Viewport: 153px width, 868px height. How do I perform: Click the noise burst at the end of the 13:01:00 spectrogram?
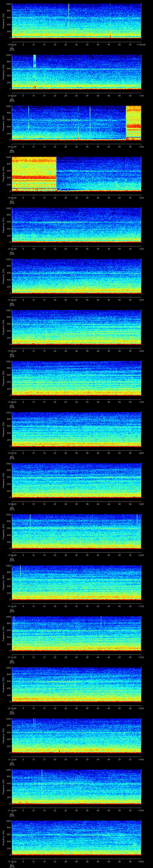click(x=133, y=123)
